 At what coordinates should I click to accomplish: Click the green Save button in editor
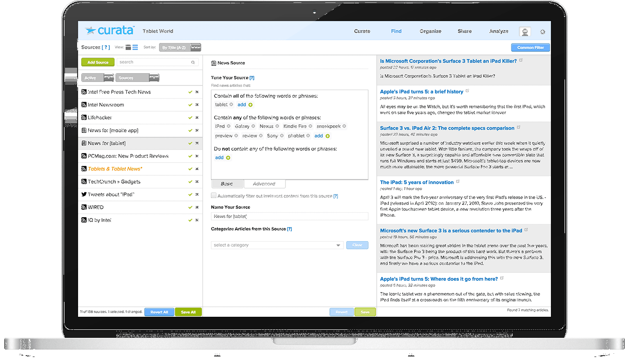coord(365,312)
